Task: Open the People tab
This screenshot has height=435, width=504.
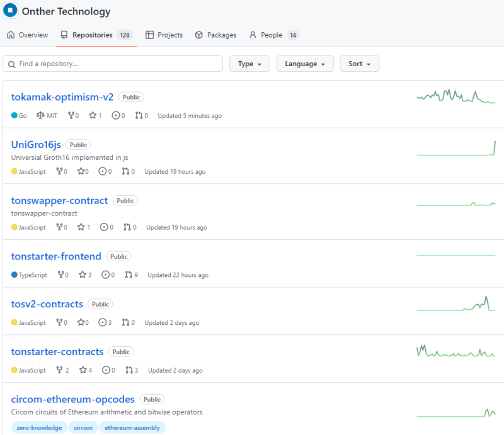Action: click(274, 35)
